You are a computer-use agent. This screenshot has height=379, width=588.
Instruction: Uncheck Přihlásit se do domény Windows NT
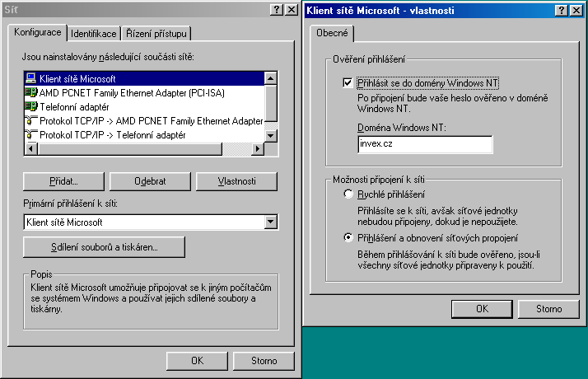point(348,82)
